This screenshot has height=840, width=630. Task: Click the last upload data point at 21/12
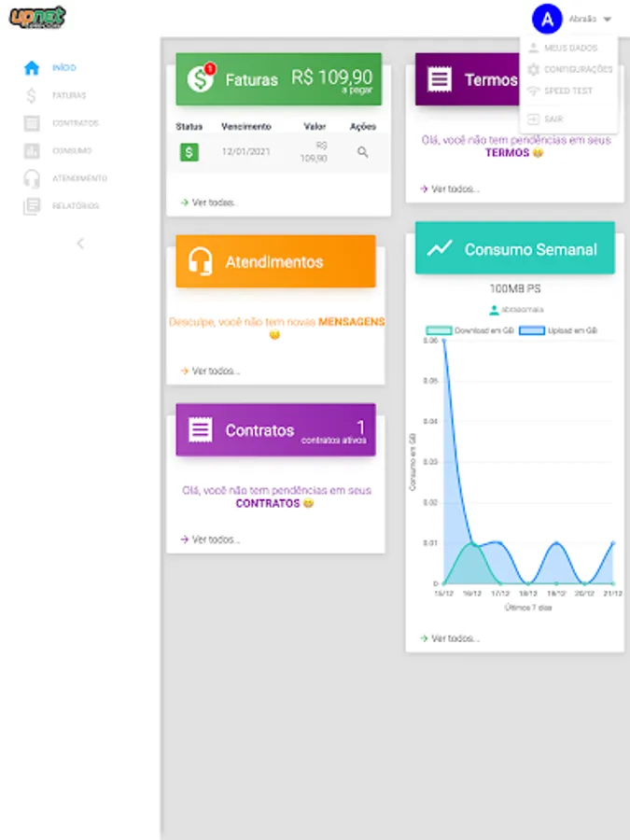coord(613,543)
